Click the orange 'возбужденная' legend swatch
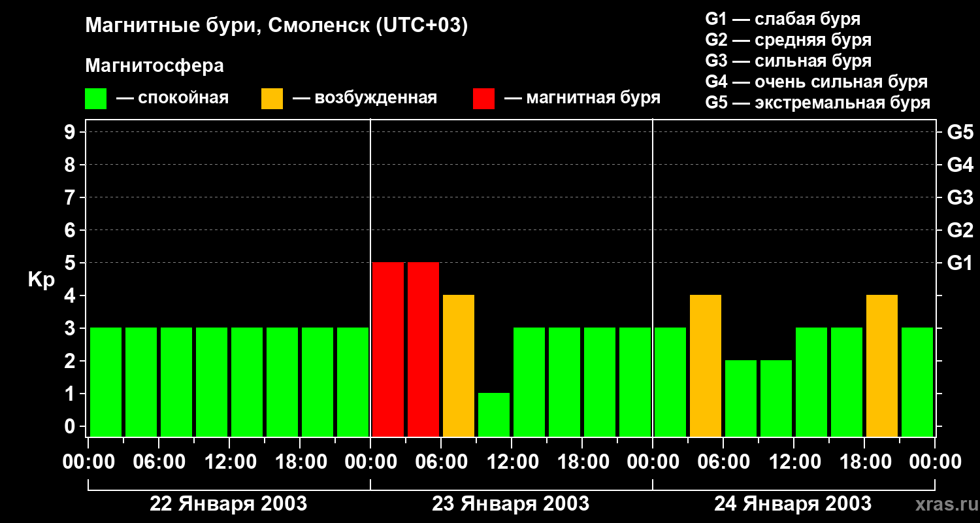Viewport: 980px width, 523px height. click(x=272, y=99)
